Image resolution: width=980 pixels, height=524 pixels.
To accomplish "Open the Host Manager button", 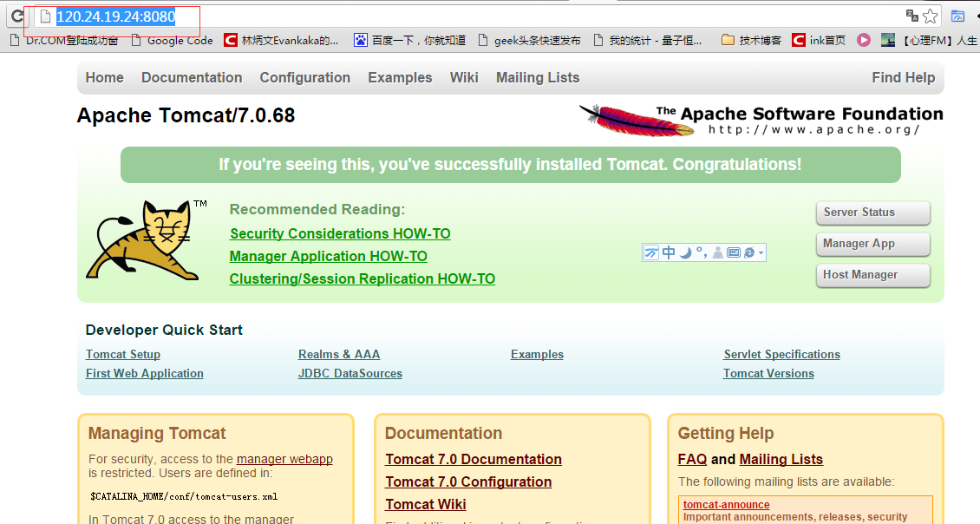I will click(873, 275).
